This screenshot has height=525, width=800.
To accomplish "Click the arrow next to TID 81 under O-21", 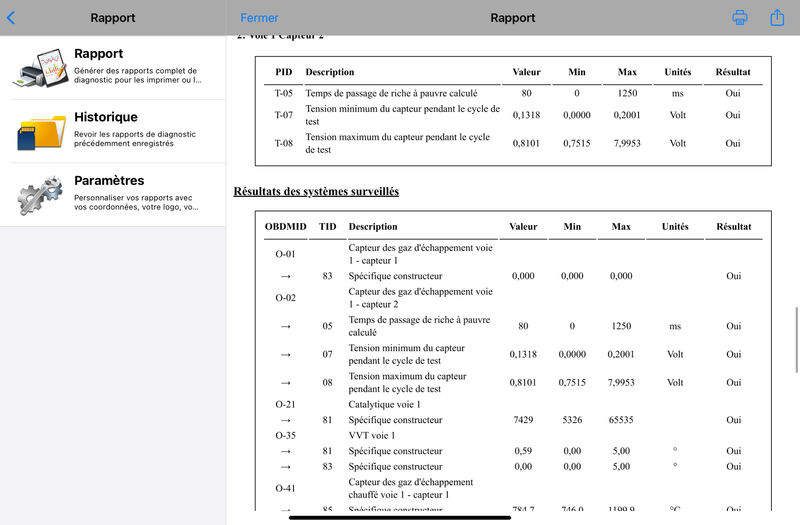I will pyautogui.click(x=286, y=420).
